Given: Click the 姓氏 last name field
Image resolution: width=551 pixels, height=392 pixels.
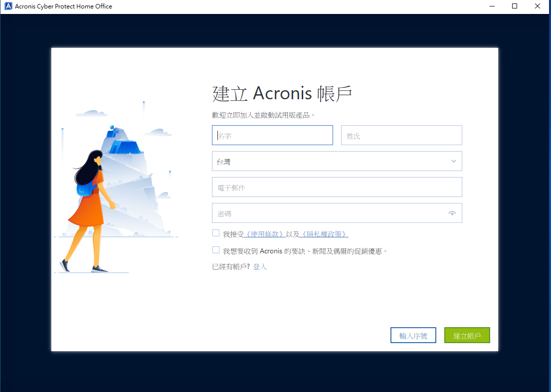Looking at the screenshot, I should click(401, 135).
